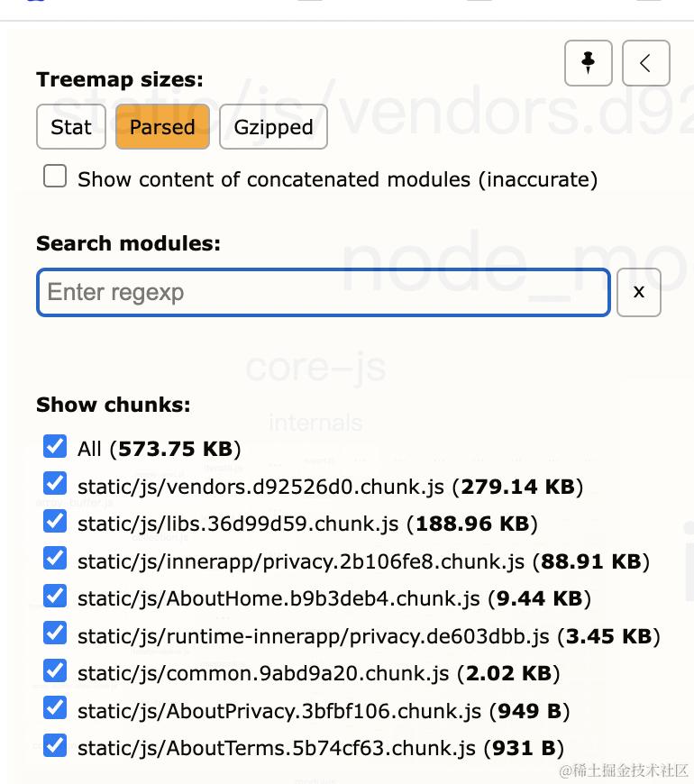Viewport: 694px width, 784px height.
Task: Click the concatenated modules option label text
Action: click(x=337, y=179)
